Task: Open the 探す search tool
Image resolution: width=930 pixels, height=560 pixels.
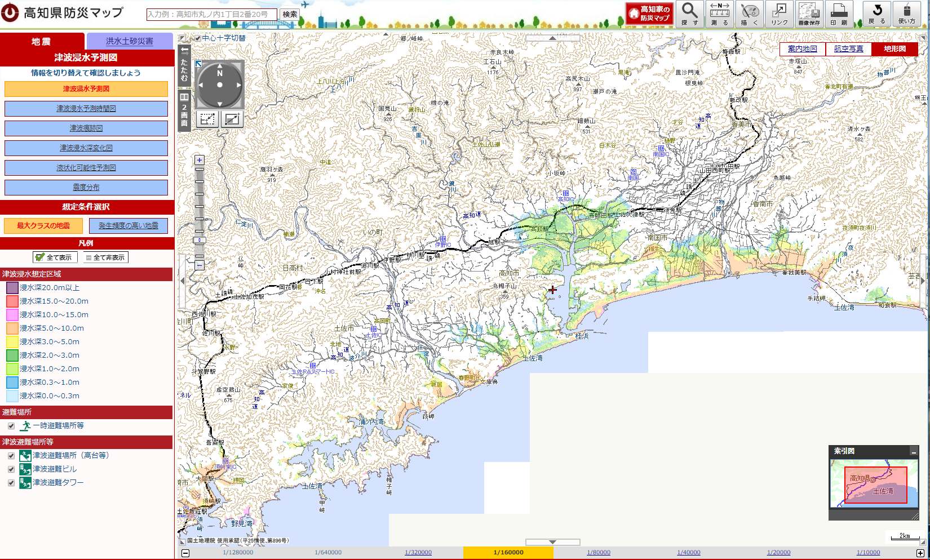Action: (x=689, y=14)
